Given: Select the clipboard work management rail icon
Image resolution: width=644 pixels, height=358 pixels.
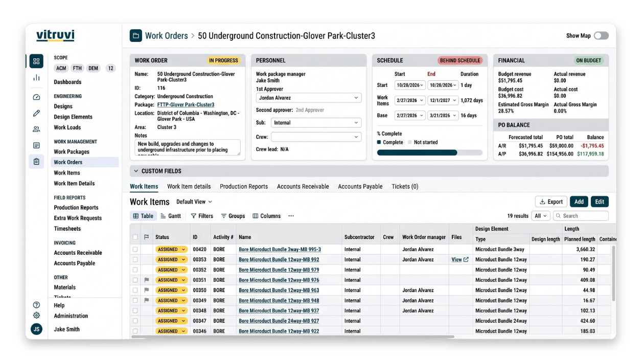Looking at the screenshot, I should [36, 162].
